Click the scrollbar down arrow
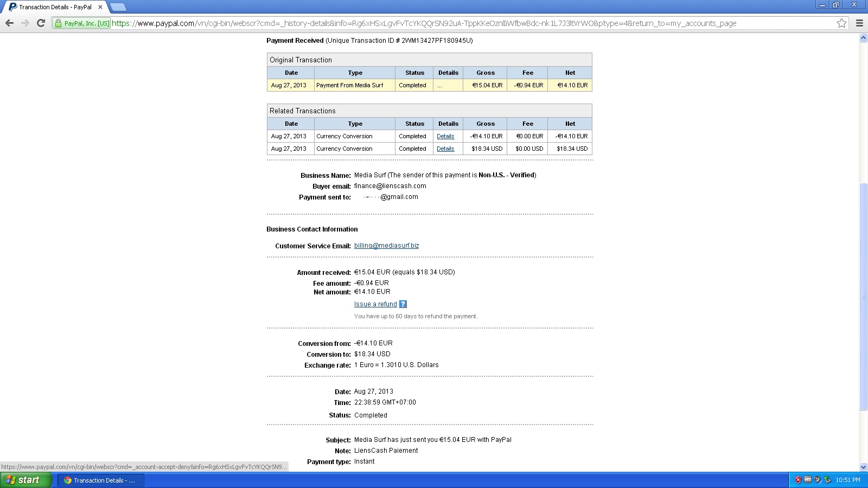The height and width of the screenshot is (488, 868). (863, 467)
